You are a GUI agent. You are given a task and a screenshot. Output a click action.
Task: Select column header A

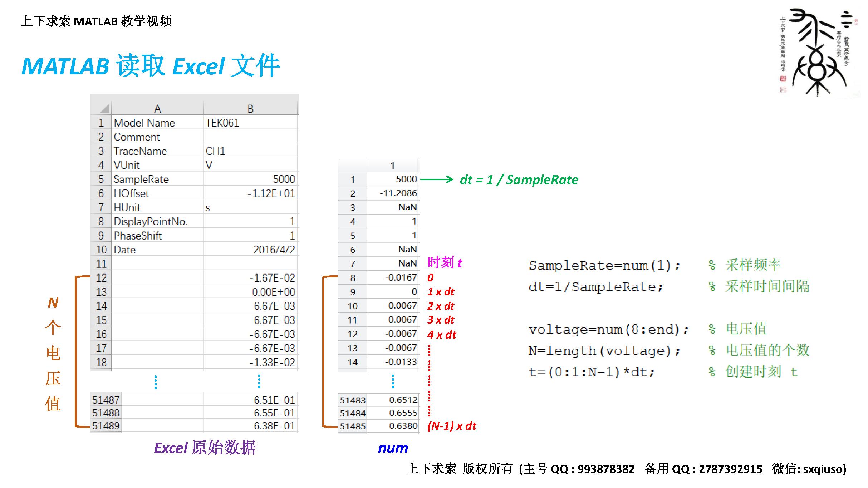158,107
